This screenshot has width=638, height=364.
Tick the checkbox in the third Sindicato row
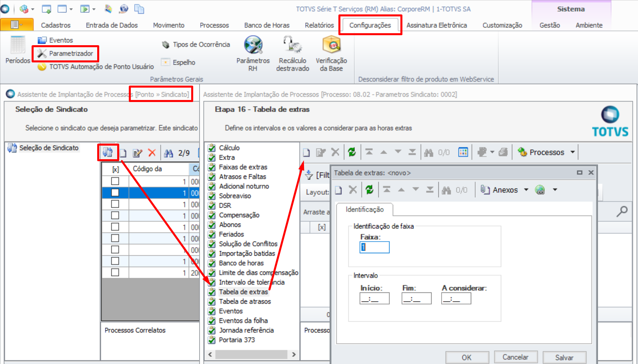115,204
